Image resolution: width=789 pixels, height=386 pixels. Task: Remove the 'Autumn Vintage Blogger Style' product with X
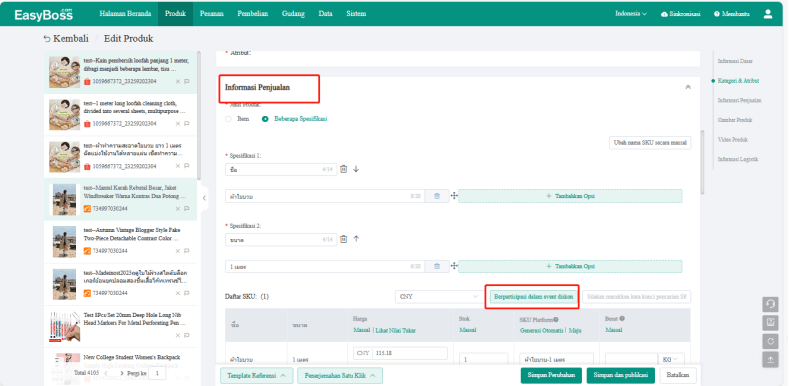pyautogui.click(x=178, y=251)
